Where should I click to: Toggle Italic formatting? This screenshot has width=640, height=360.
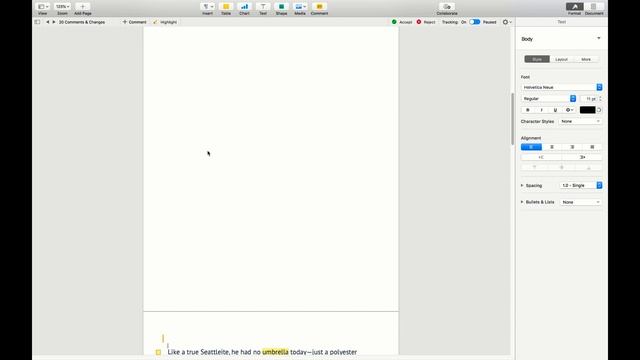tap(542, 110)
